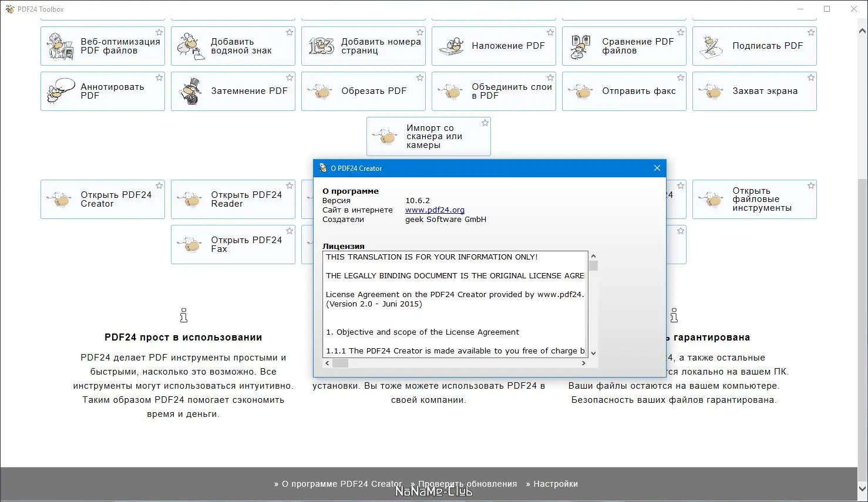Toggle favorite star on Добавить номера страниц

tap(420, 32)
